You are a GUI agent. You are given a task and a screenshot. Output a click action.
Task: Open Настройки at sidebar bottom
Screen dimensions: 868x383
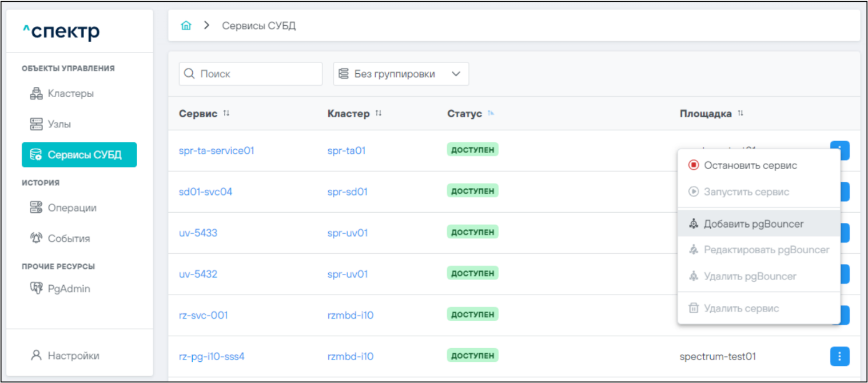(65, 356)
